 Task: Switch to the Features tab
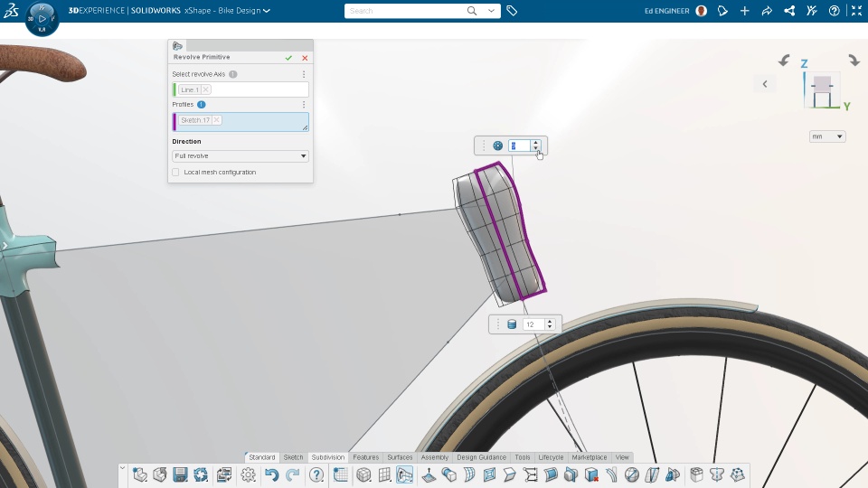point(366,457)
